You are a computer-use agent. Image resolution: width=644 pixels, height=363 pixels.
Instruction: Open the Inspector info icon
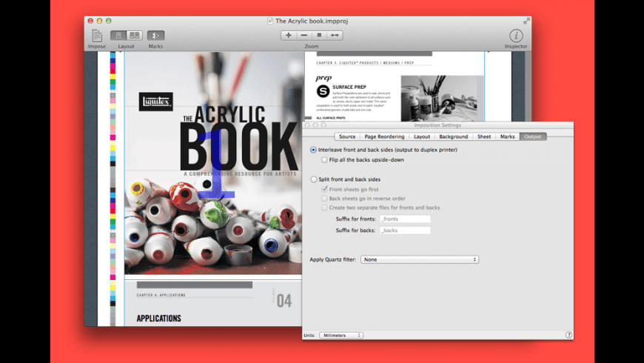(516, 36)
